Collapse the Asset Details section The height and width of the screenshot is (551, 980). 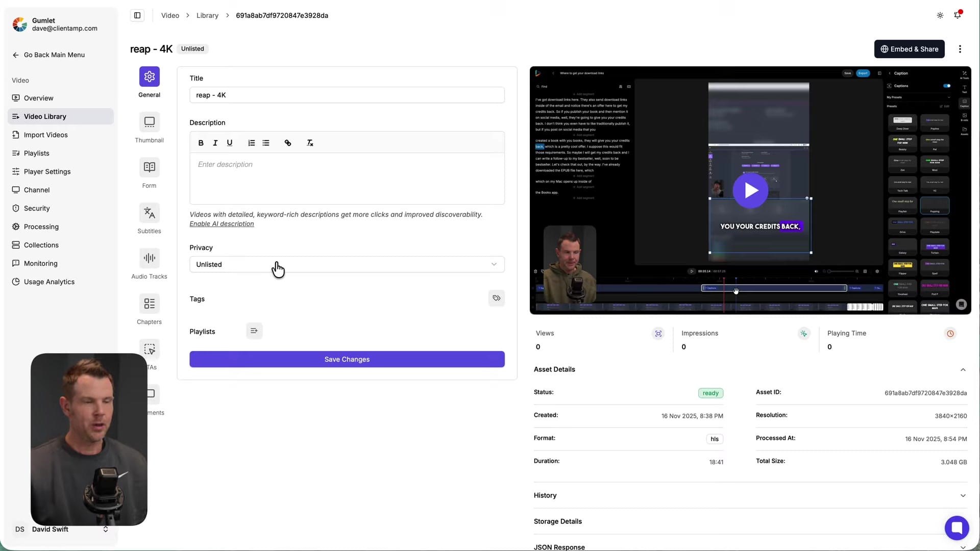[963, 369]
